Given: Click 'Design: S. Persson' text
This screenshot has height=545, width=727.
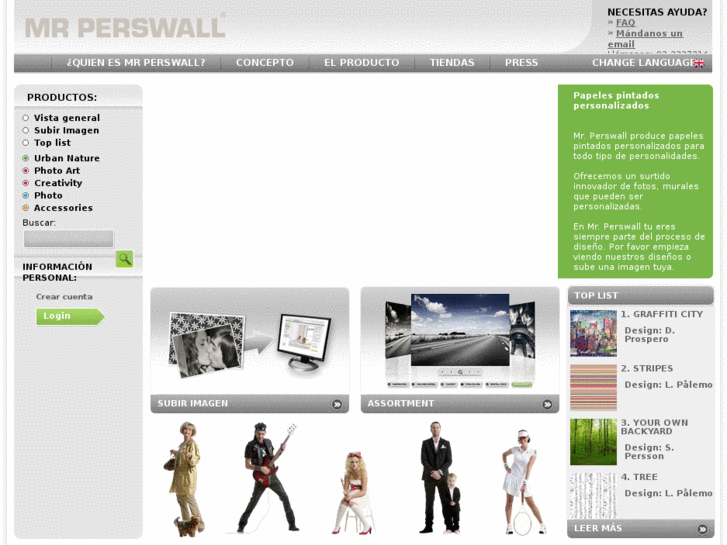Looking at the screenshot, I should 649,452.
